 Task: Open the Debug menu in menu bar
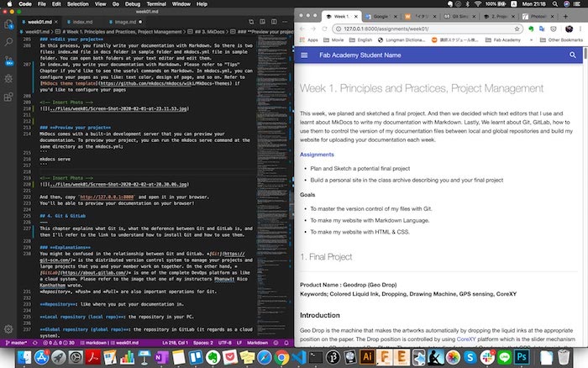pyautogui.click(x=133, y=4)
